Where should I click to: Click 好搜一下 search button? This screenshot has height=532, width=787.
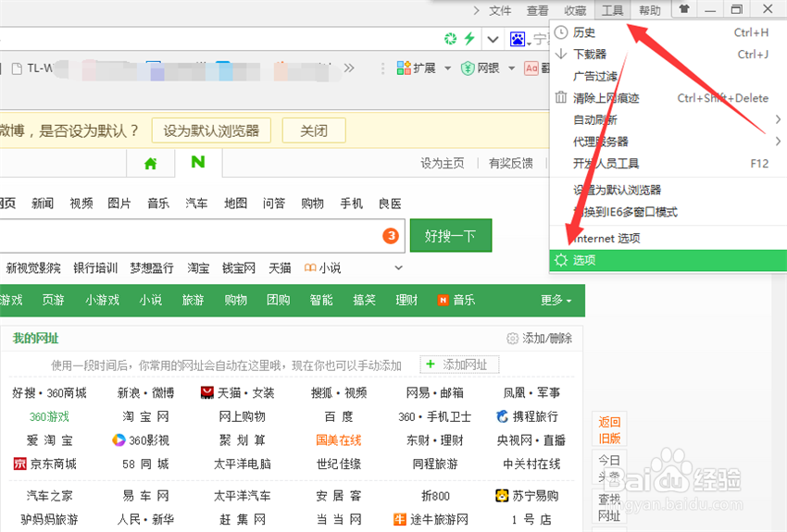pyautogui.click(x=451, y=236)
